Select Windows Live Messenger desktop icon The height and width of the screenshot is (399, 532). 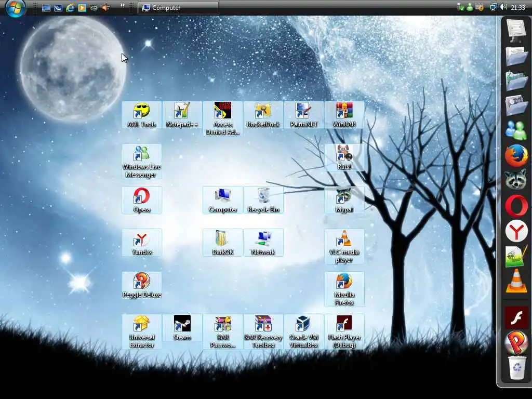coord(141,162)
